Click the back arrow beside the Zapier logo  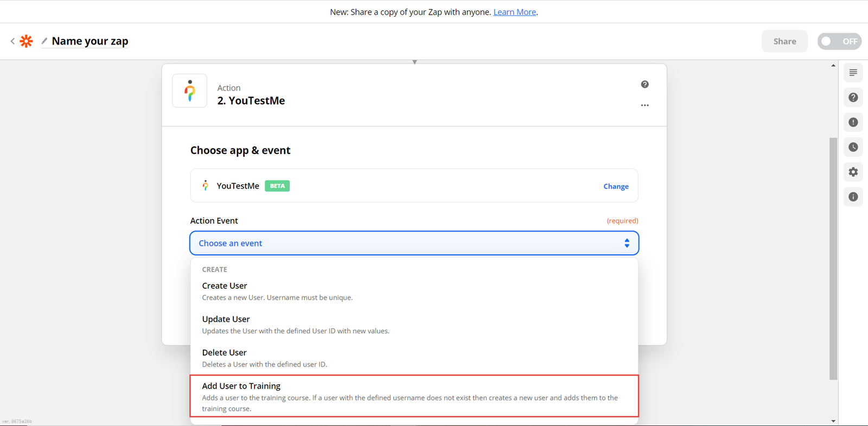(12, 41)
